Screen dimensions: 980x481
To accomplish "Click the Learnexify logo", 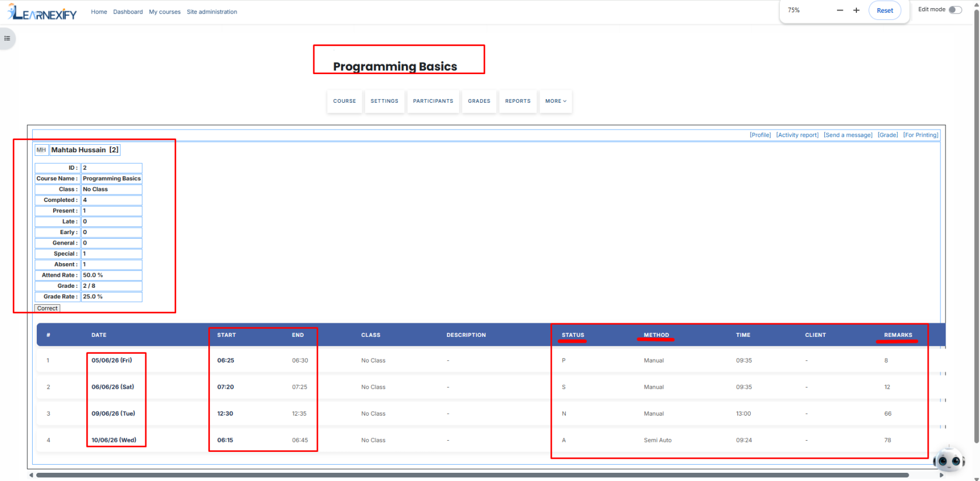I will click(x=42, y=12).
